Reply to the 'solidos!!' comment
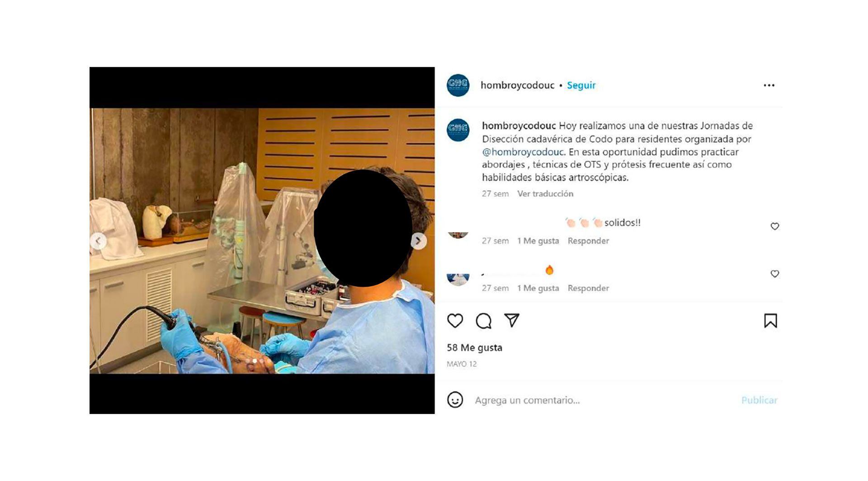The height and width of the screenshot is (481, 868). [588, 241]
